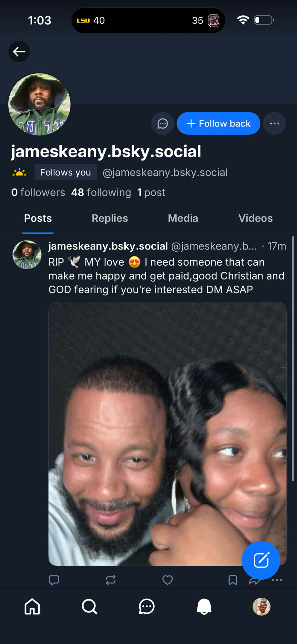Like the post with the heart icon

pos(168,580)
